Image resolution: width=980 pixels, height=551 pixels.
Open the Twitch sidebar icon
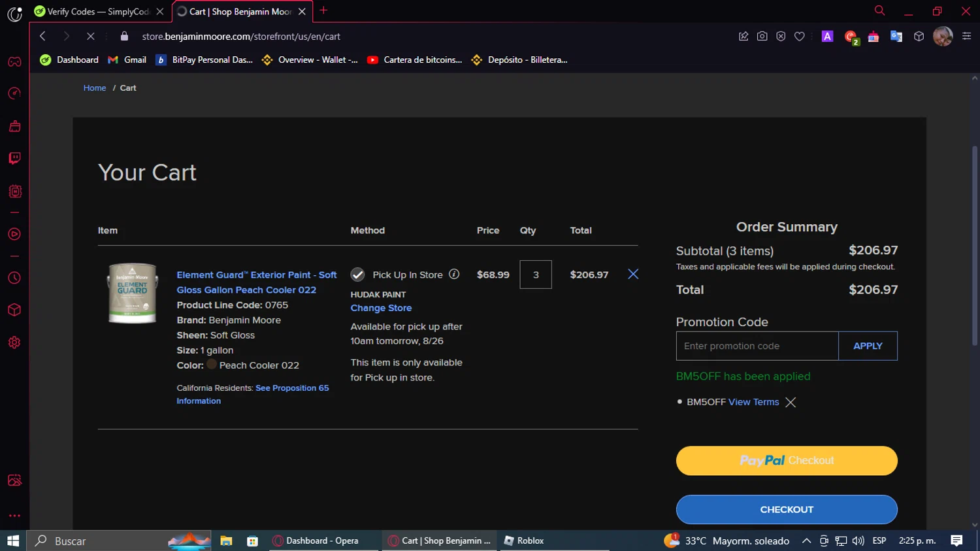pos(14,158)
